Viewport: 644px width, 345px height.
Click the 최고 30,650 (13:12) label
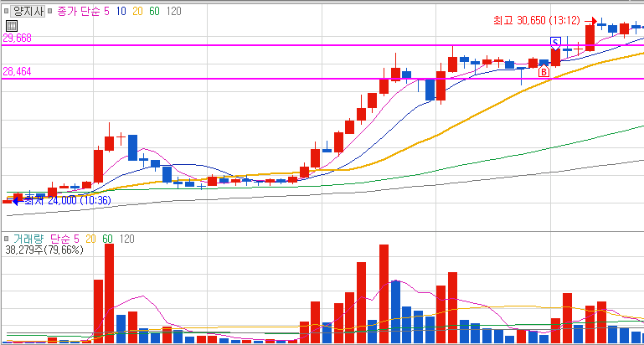coord(538,21)
